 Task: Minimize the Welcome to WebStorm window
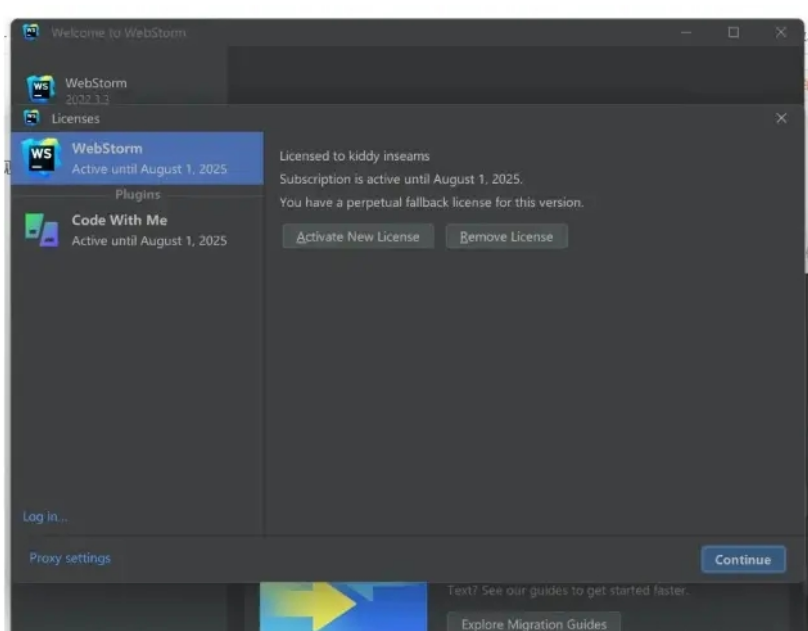coord(686,32)
